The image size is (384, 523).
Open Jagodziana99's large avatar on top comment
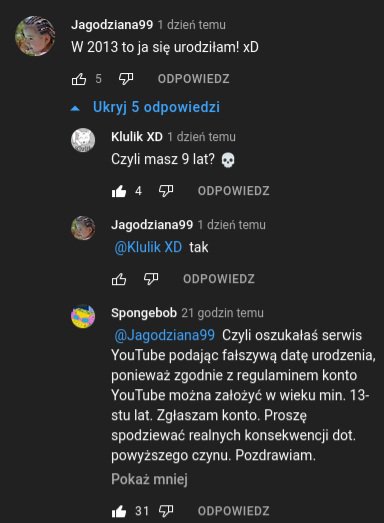(x=35, y=36)
